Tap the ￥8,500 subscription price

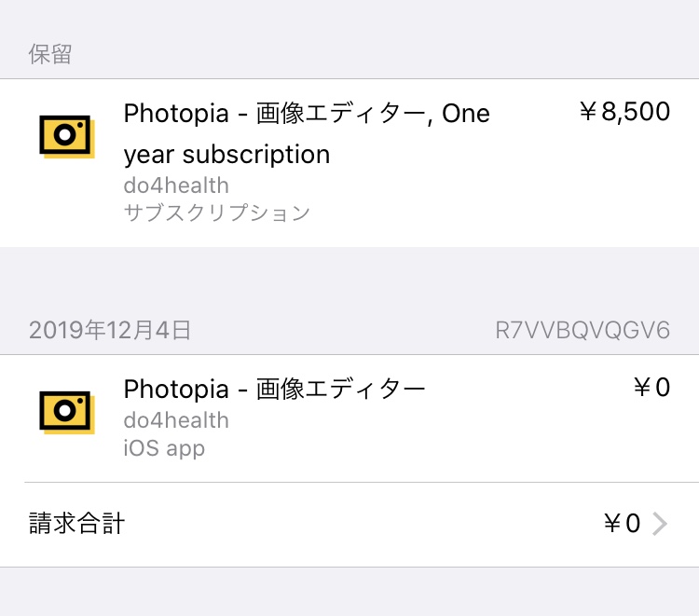tap(624, 113)
